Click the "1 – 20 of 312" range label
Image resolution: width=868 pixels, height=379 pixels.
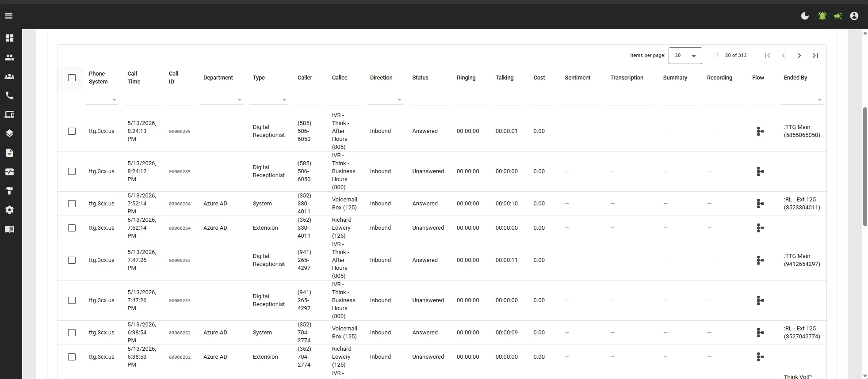point(731,56)
